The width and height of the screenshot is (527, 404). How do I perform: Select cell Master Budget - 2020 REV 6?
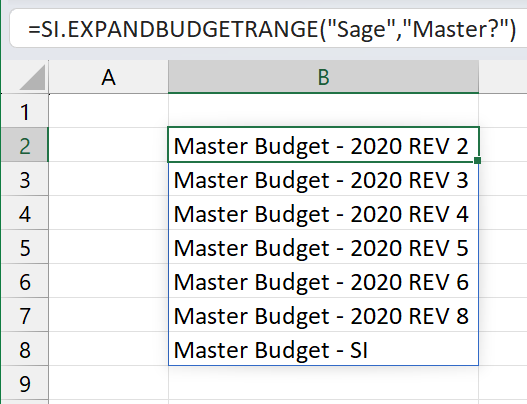[323, 281]
